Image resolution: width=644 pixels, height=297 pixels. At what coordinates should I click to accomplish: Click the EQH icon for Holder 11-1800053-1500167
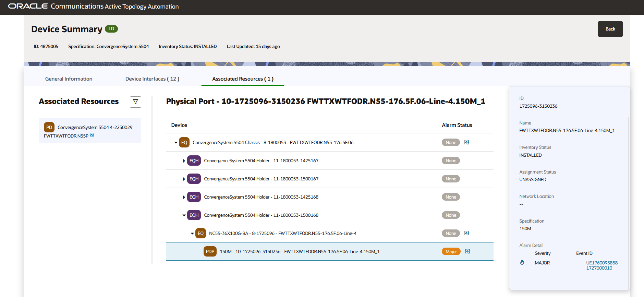click(x=194, y=179)
